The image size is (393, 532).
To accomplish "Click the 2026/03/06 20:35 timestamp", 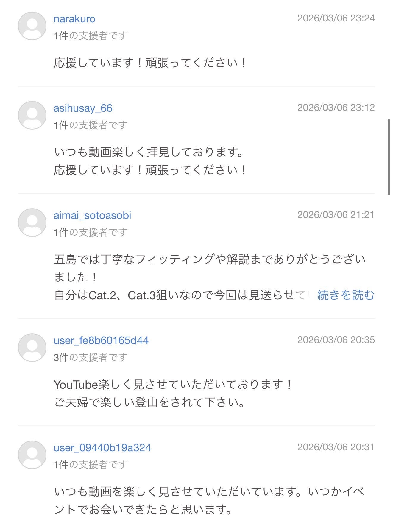I will pos(336,340).
